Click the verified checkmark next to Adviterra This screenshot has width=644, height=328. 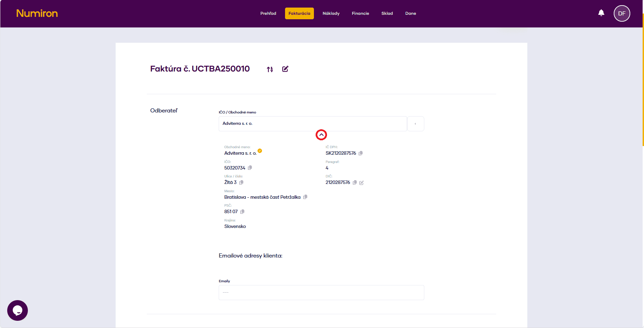click(260, 151)
